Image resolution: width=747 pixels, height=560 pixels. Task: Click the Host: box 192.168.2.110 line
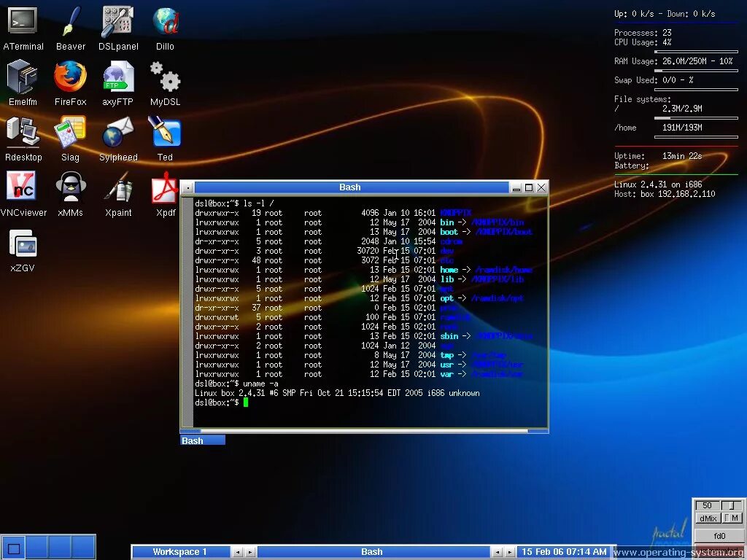665,194
